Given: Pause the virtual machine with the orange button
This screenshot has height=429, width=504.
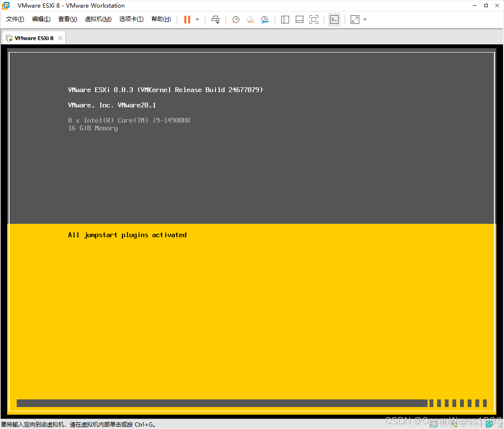Looking at the screenshot, I should [187, 20].
